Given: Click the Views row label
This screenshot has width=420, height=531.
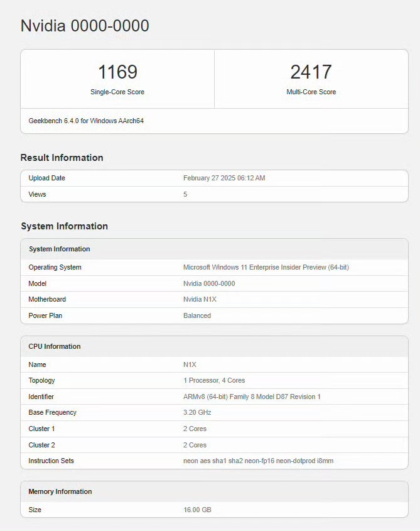Looking at the screenshot, I should pos(37,194).
